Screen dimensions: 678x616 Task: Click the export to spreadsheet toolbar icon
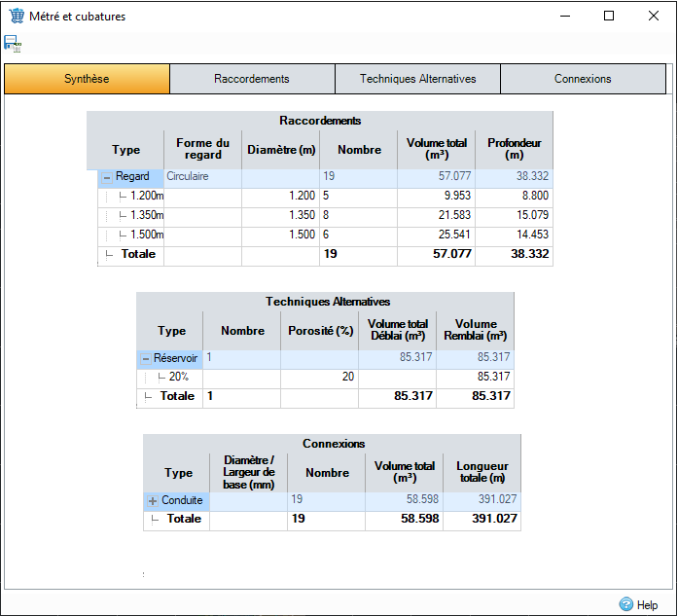(13, 44)
